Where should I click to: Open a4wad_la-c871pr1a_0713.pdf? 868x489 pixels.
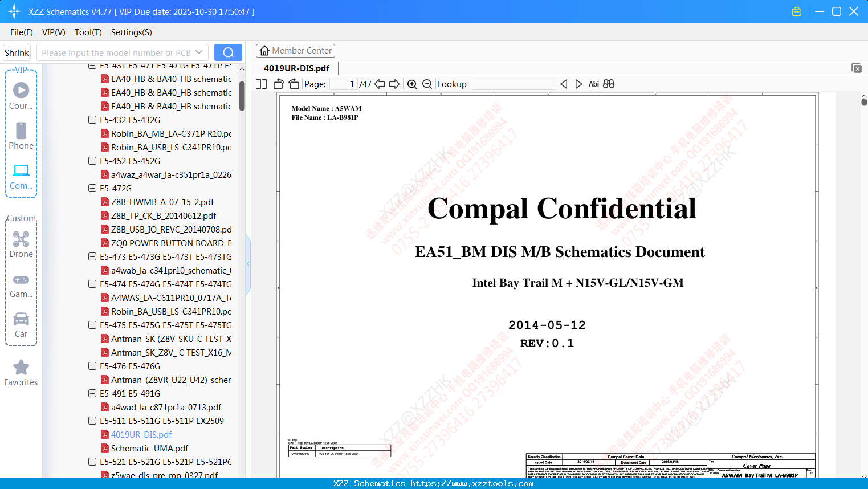(x=166, y=407)
